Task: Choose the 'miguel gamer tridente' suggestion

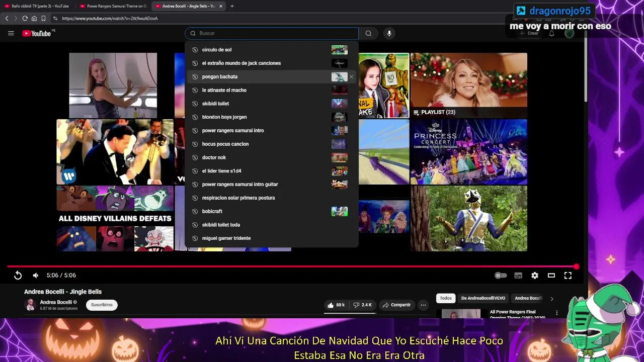Action: pos(271,238)
